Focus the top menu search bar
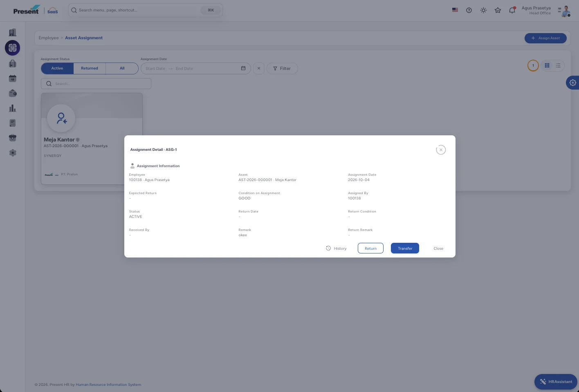The image size is (579, 392). pyautogui.click(x=145, y=10)
